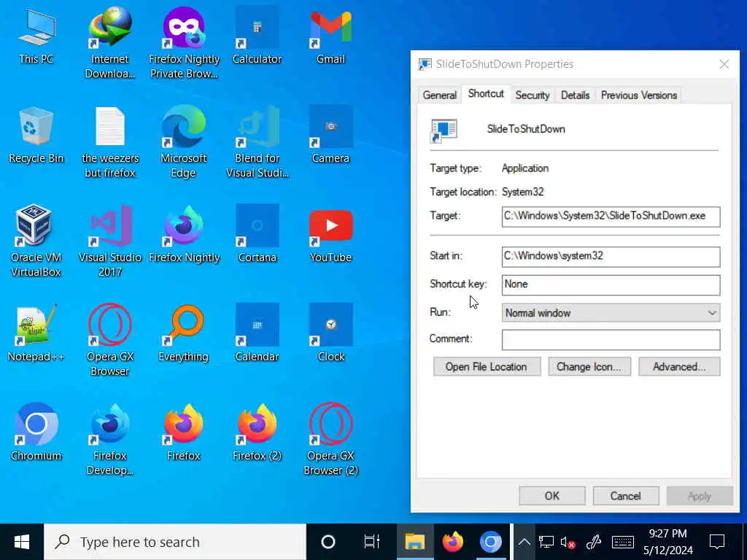Cancel the Properties dialog
This screenshot has width=747, height=560.
pyautogui.click(x=625, y=496)
